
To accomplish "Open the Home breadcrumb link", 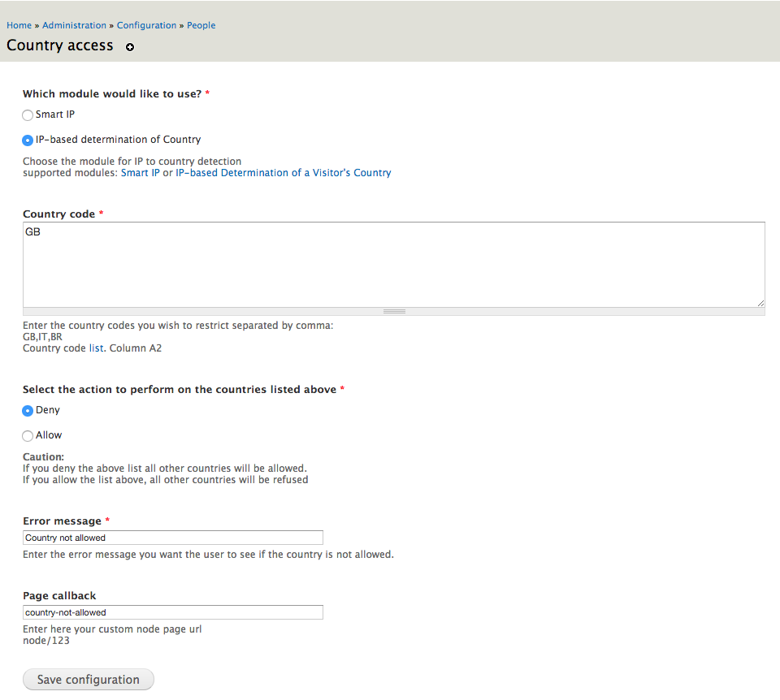I will pos(19,25).
